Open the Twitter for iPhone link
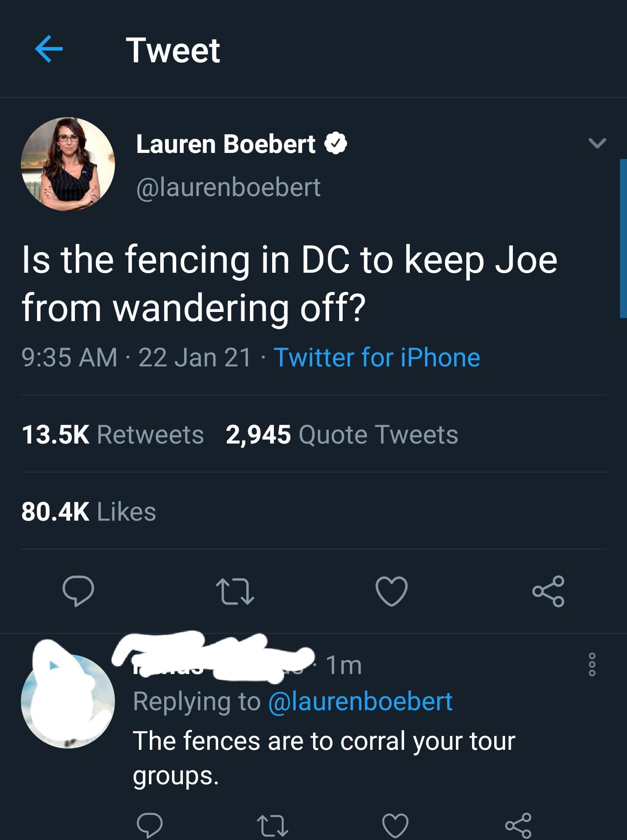The height and width of the screenshot is (840, 627). (377, 358)
